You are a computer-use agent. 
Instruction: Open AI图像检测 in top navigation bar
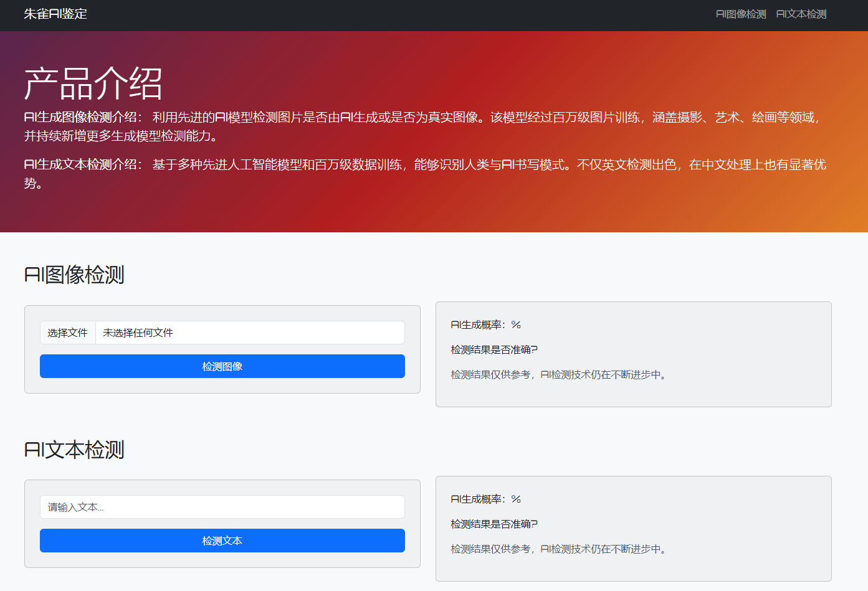coord(740,14)
